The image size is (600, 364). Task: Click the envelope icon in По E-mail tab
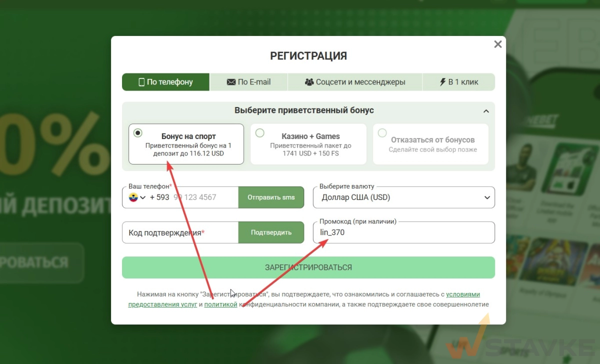(231, 82)
